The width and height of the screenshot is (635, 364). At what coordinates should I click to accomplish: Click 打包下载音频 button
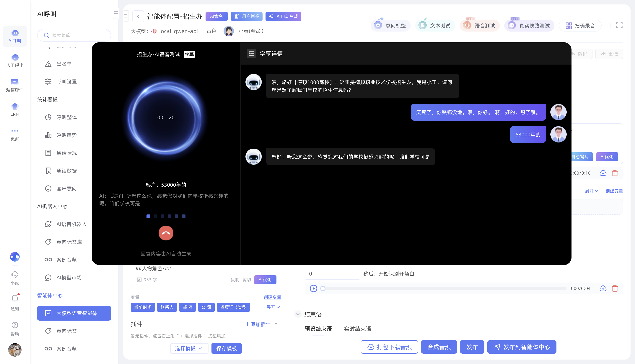click(x=389, y=347)
